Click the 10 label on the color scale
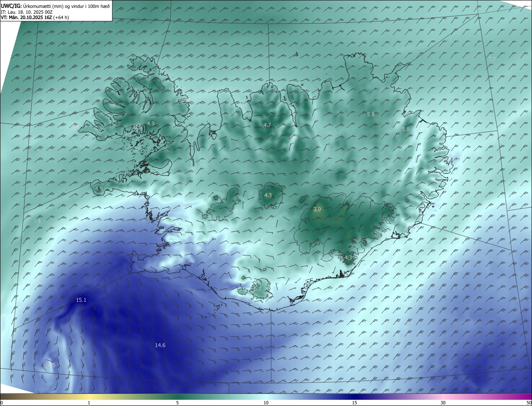The width and height of the screenshot is (532, 406). pyautogui.click(x=266, y=403)
